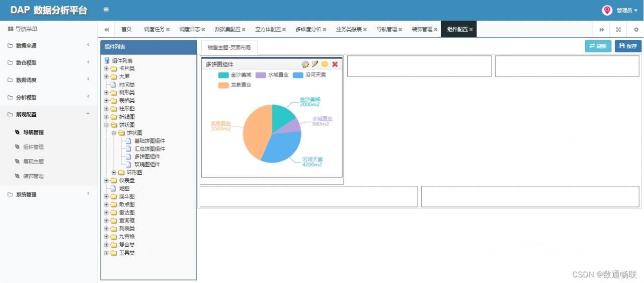This screenshot has width=644, height=283.
Task: Open the settings gear at tab bar right
Action: tap(636, 30)
